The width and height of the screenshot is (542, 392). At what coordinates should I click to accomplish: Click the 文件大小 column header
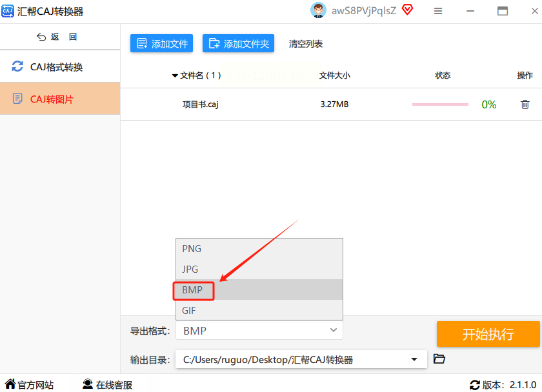[334, 75]
